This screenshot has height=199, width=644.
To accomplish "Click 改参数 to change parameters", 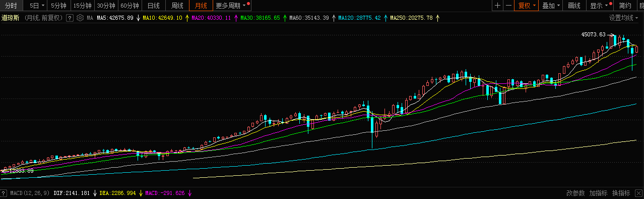I will click(575, 193).
